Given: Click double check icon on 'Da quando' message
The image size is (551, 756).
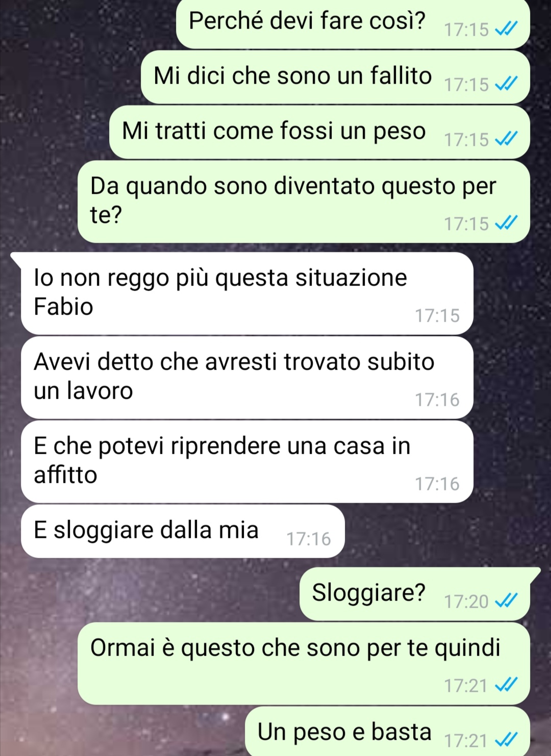Looking at the screenshot, I should click(x=507, y=224).
